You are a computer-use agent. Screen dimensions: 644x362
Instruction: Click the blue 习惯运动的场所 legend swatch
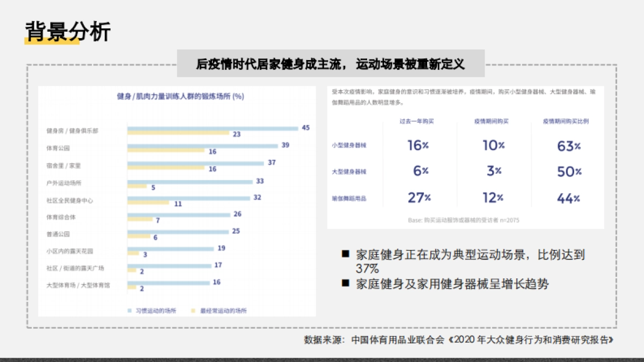coord(130,311)
